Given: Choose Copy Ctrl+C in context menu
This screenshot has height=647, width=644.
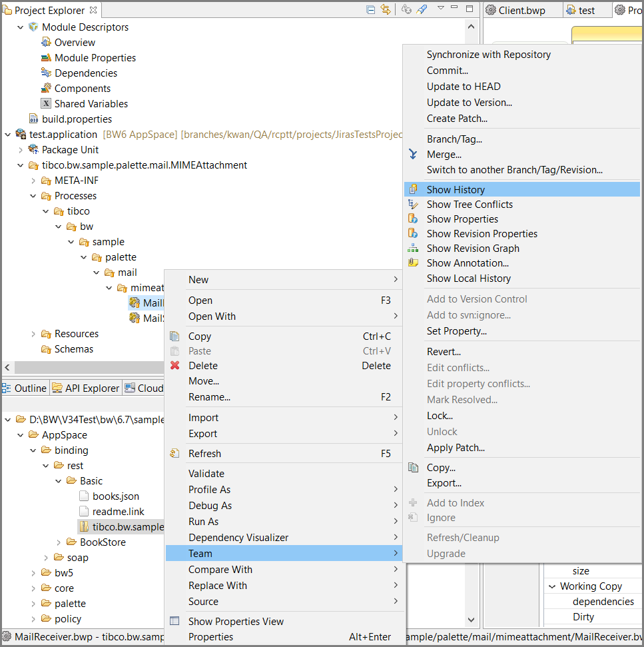Looking at the screenshot, I should [x=284, y=336].
